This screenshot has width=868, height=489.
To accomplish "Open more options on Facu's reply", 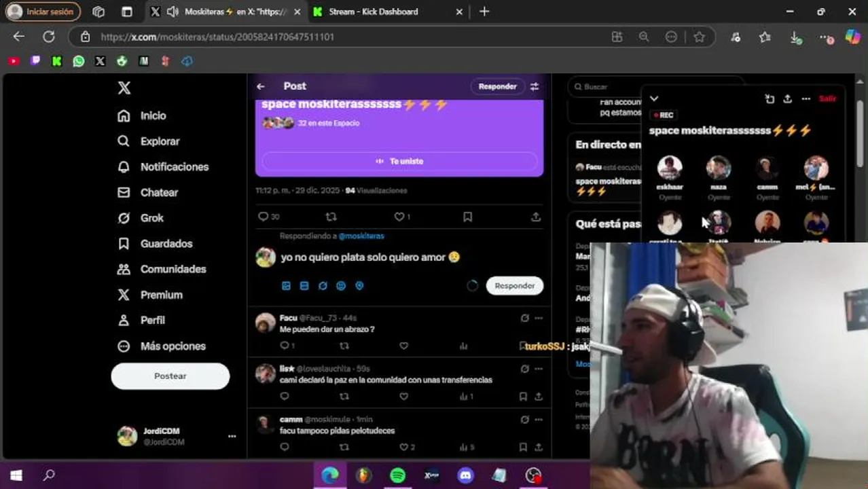I will 539,318.
